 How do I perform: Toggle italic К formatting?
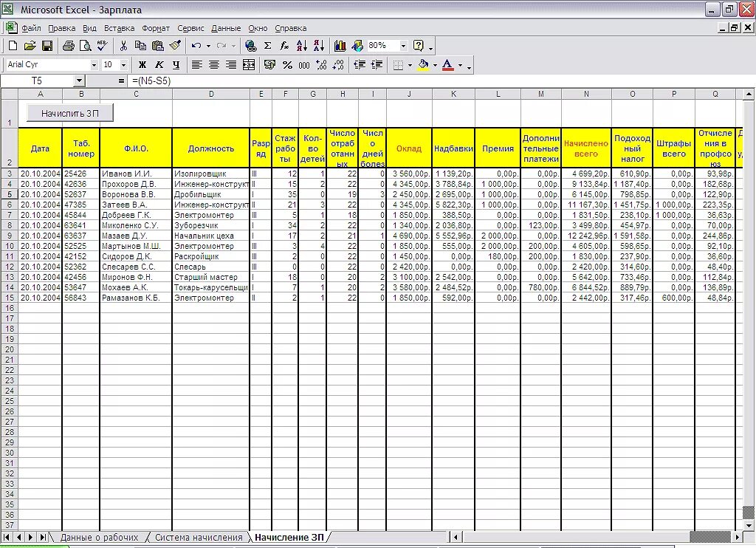coord(159,65)
